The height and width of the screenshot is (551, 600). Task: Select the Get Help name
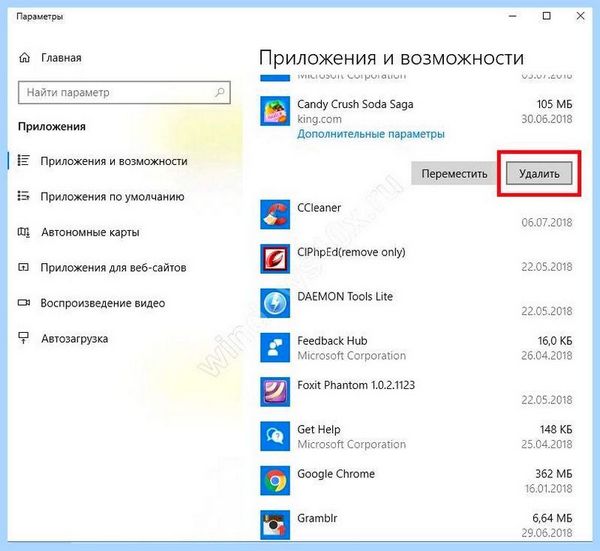click(319, 429)
